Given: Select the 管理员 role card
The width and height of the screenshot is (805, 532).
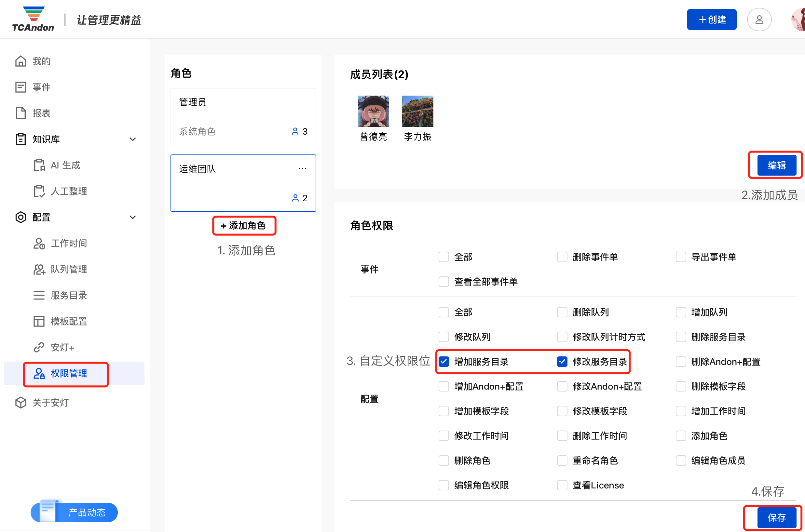Looking at the screenshot, I should coord(243,116).
